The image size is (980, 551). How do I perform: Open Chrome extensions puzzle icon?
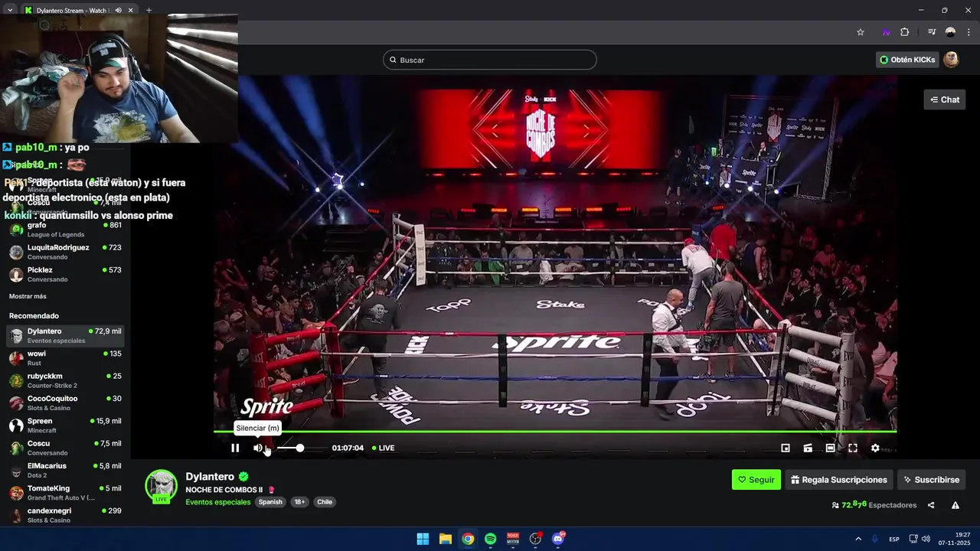click(905, 32)
